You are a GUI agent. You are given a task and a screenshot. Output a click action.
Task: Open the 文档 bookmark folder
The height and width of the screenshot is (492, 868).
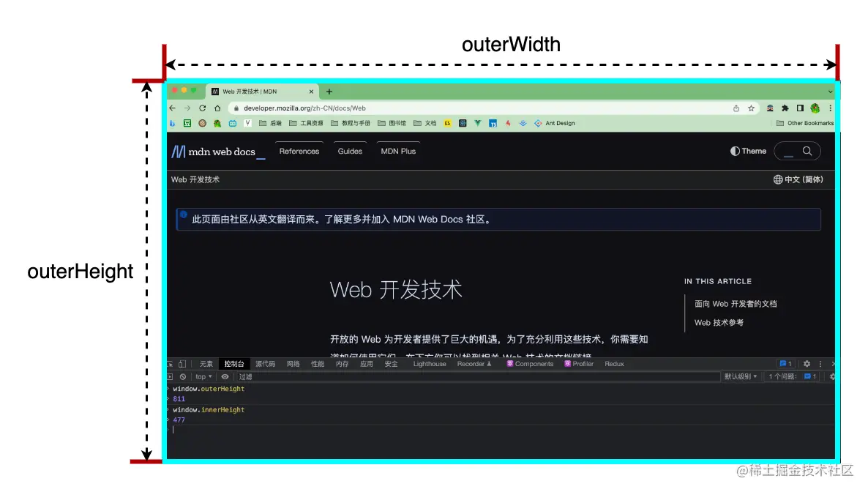point(425,123)
